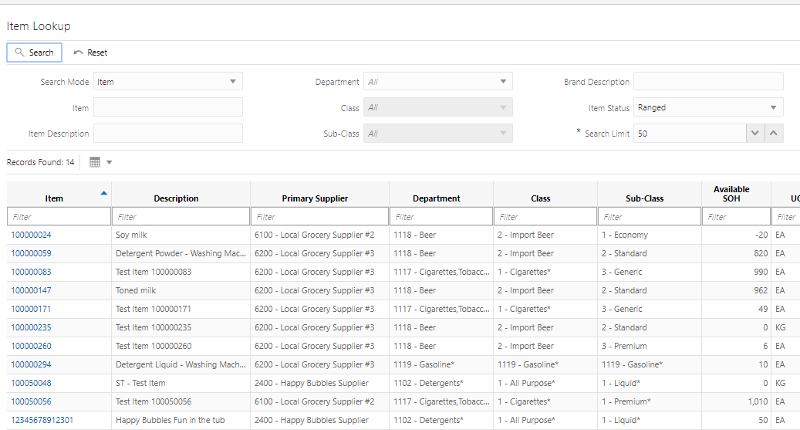Open the Search Mode dropdown
The image size is (800, 430).
pyautogui.click(x=168, y=82)
